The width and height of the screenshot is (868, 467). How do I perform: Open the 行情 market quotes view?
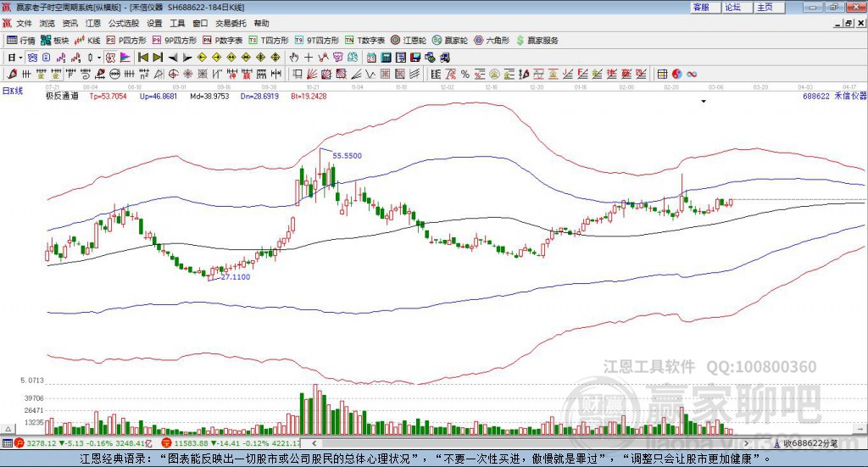click(x=20, y=41)
